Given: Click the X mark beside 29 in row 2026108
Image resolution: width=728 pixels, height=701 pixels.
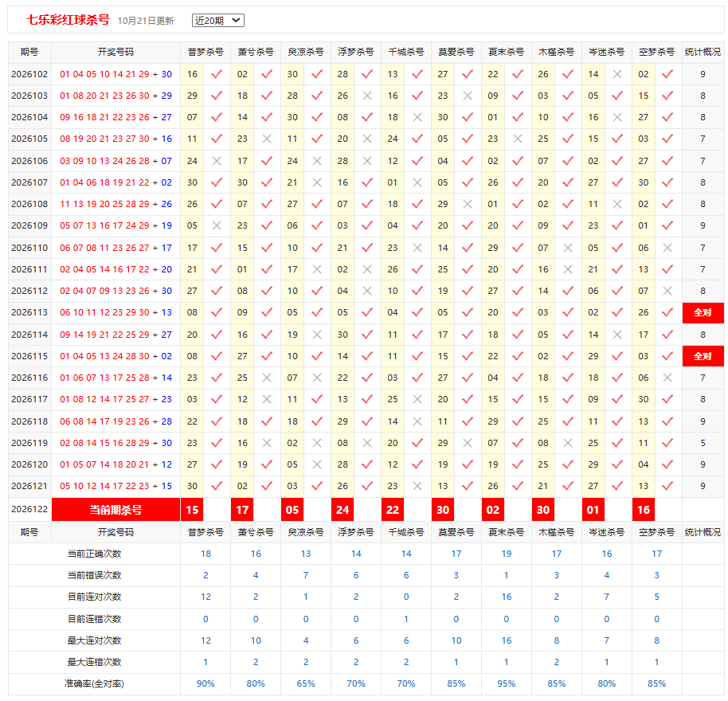Looking at the screenshot, I should pos(468,204).
